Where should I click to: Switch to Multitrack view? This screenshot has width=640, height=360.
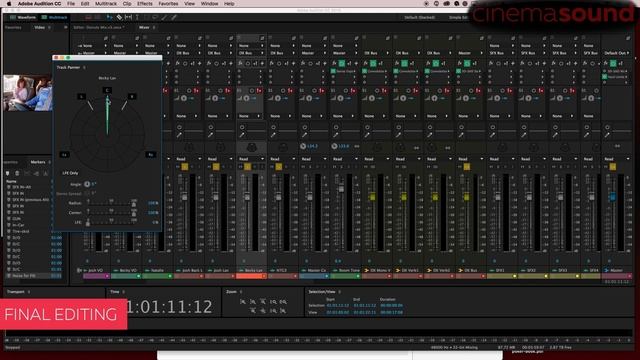tap(55, 18)
